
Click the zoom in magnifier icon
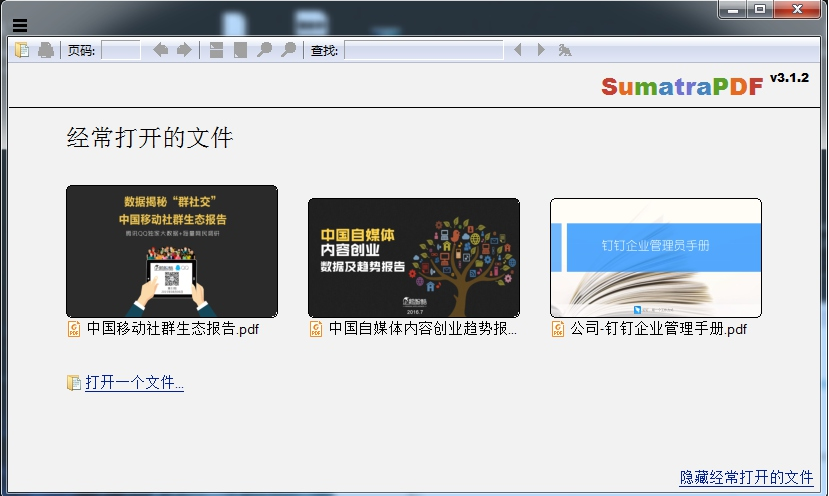(x=288, y=50)
